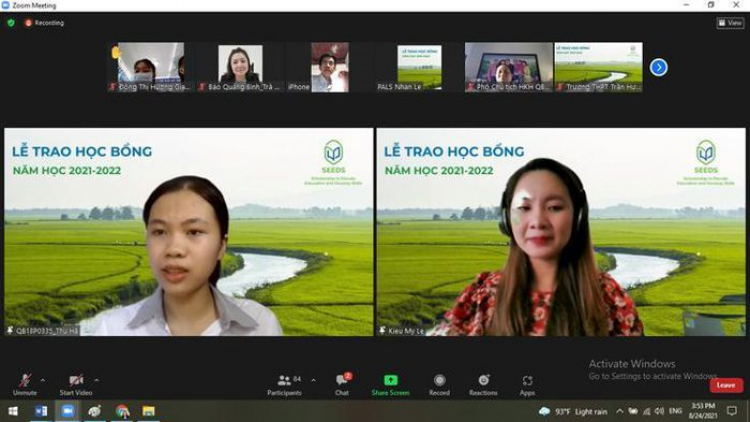Unmute the microphone in Zoom

coord(25,384)
